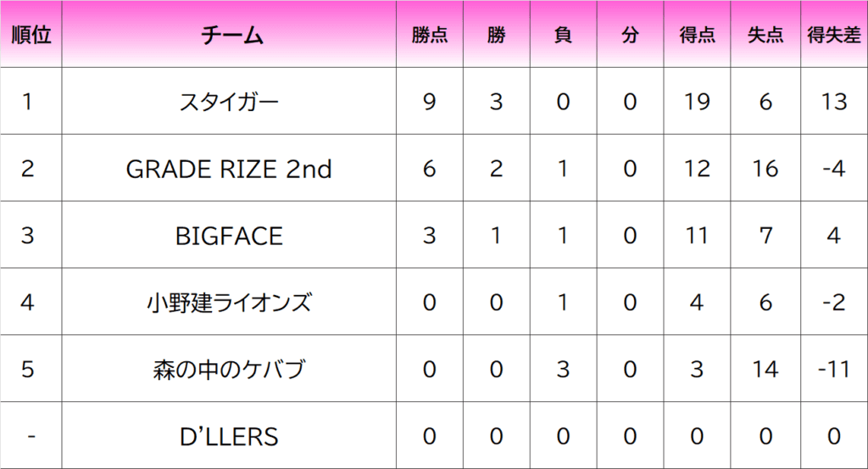This screenshot has height=469, width=868.
Task: Click the 得失差 column header
Action: (x=834, y=35)
